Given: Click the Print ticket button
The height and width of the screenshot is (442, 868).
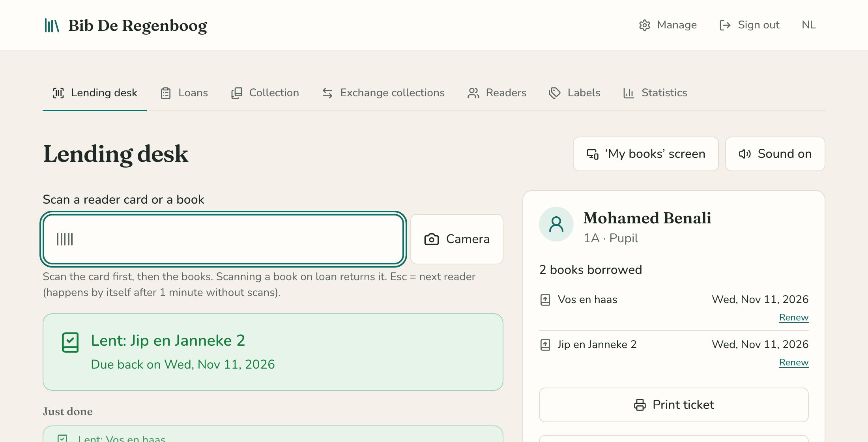Looking at the screenshot, I should [x=673, y=405].
